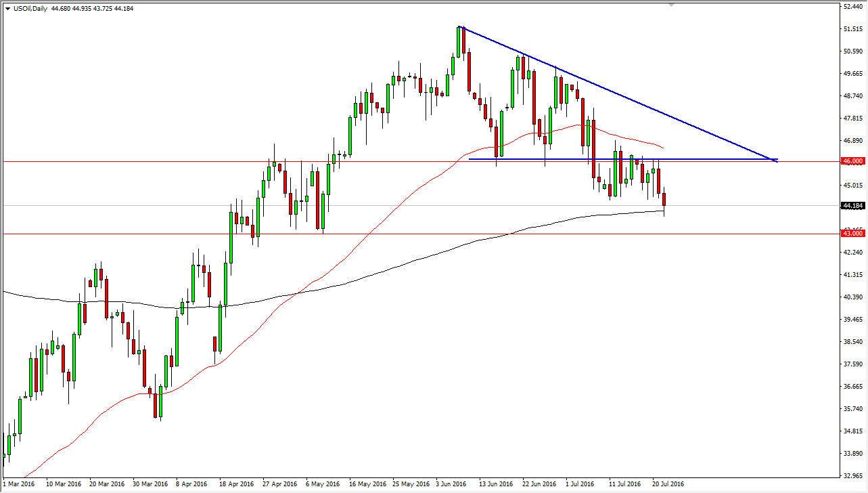Click the 43.000 red price level label
This screenshot has width=868, height=493.
click(852, 233)
